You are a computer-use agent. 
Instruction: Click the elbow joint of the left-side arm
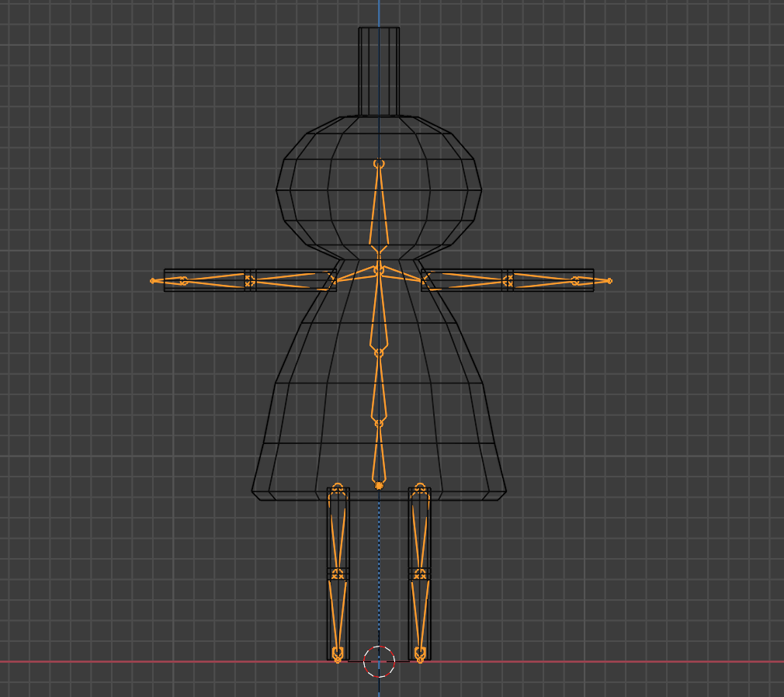click(x=249, y=281)
